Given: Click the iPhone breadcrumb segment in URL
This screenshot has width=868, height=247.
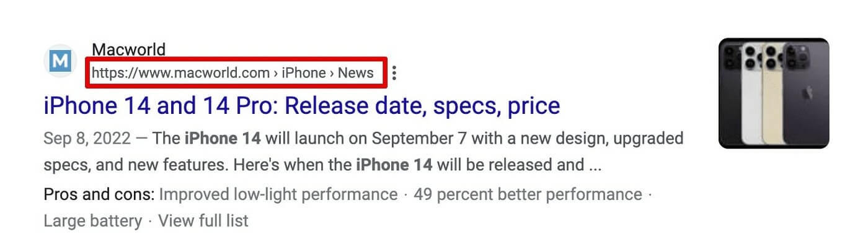Looking at the screenshot, I should click(304, 73).
